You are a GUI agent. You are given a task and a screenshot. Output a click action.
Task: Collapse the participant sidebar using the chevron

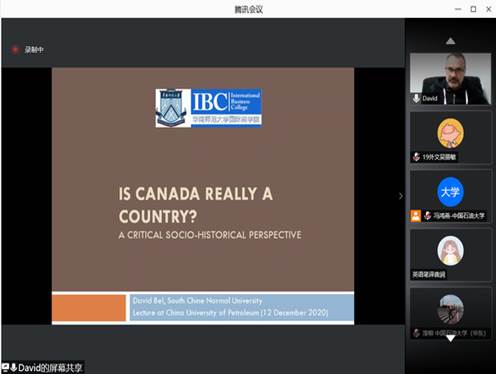[x=400, y=196]
